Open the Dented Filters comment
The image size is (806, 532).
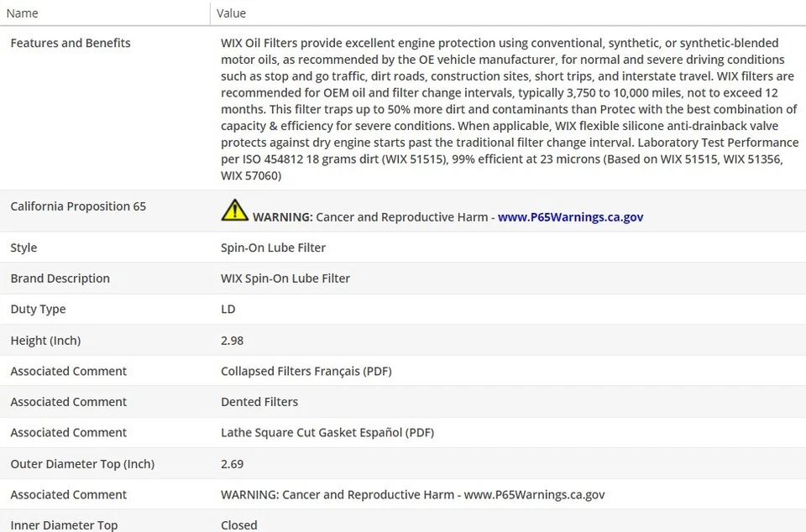[259, 402]
